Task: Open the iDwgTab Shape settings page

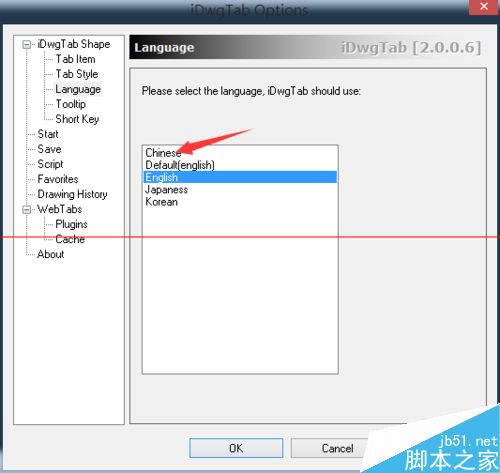Action: 74,44
